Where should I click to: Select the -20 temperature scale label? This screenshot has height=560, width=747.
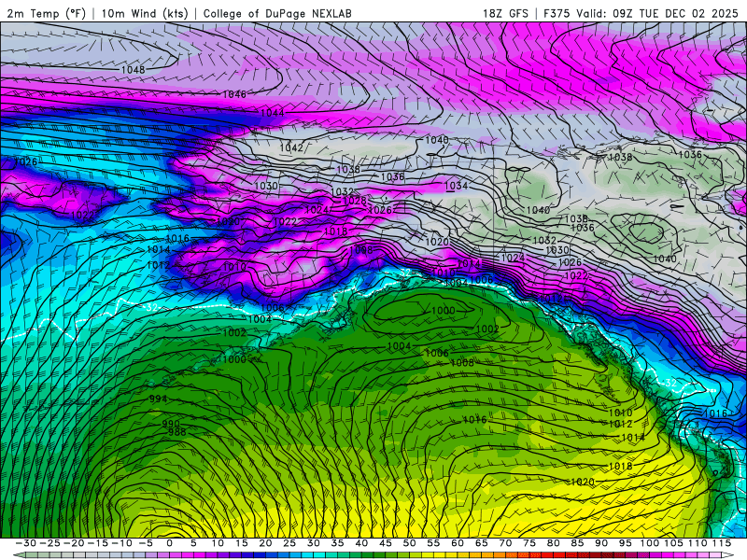tap(74, 543)
